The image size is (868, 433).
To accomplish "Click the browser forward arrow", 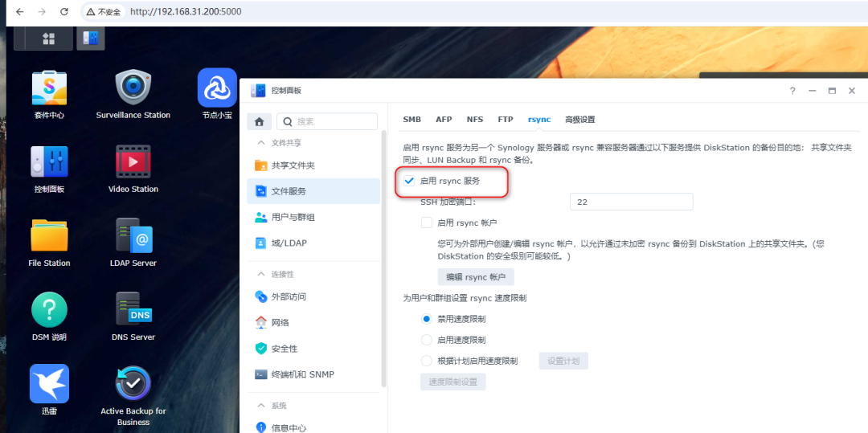I will coord(42,11).
